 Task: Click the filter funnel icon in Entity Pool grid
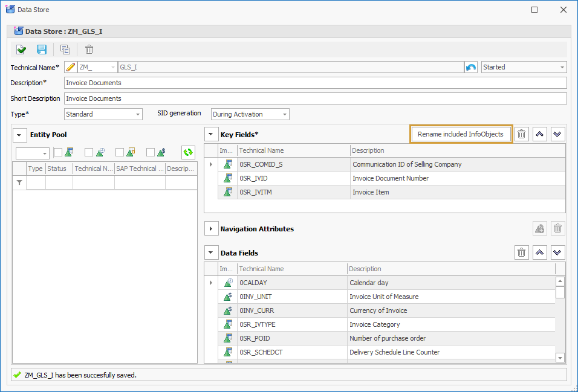tap(19, 182)
